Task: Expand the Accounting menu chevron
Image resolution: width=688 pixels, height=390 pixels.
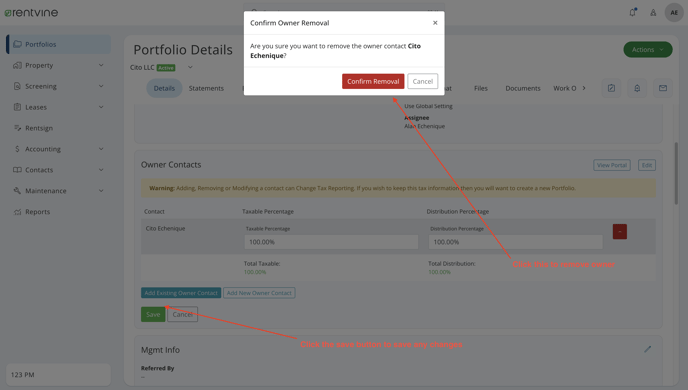Action: (x=101, y=149)
